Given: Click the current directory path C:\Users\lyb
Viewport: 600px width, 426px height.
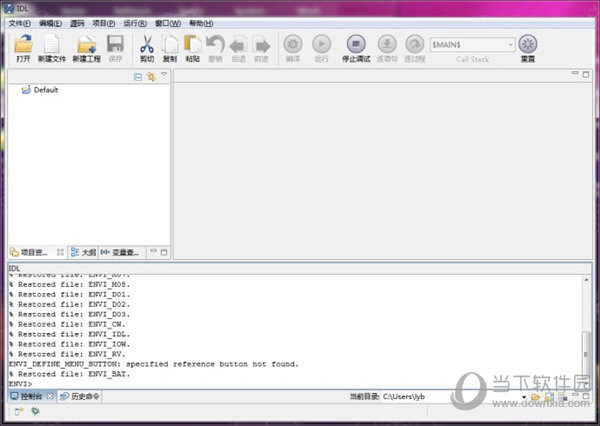Looking at the screenshot, I should [x=404, y=397].
